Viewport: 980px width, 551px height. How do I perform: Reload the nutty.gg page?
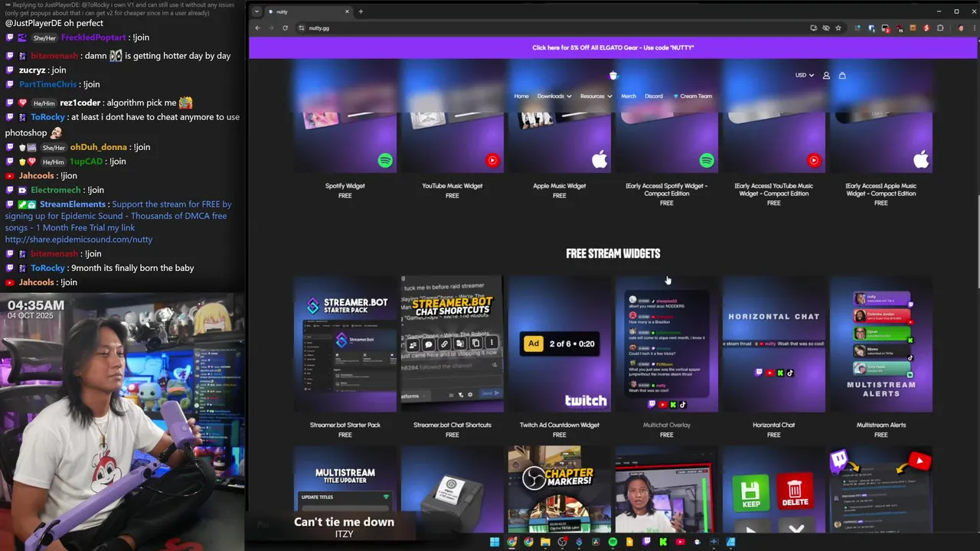[x=285, y=28]
